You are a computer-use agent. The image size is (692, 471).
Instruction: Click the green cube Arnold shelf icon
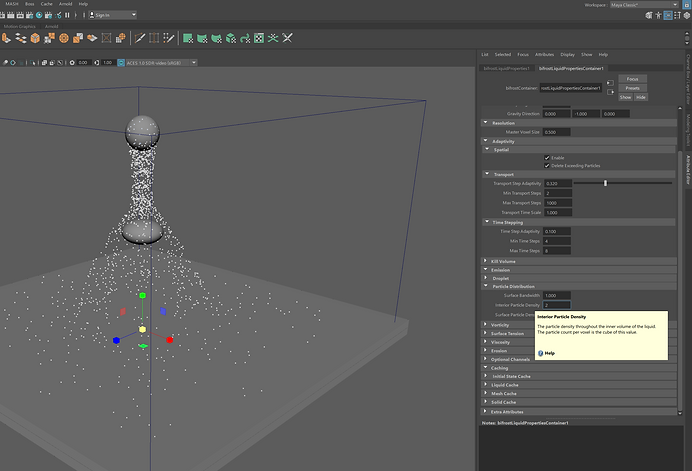tap(231, 38)
